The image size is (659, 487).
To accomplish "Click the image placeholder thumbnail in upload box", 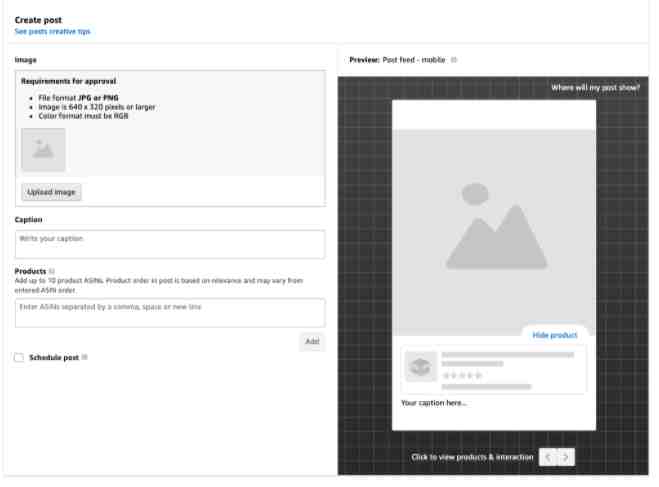I will [x=43, y=150].
